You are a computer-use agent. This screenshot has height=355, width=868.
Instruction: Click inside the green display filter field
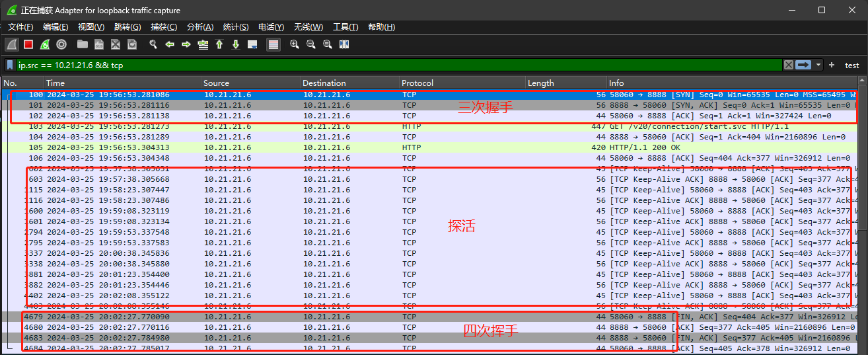coord(396,65)
